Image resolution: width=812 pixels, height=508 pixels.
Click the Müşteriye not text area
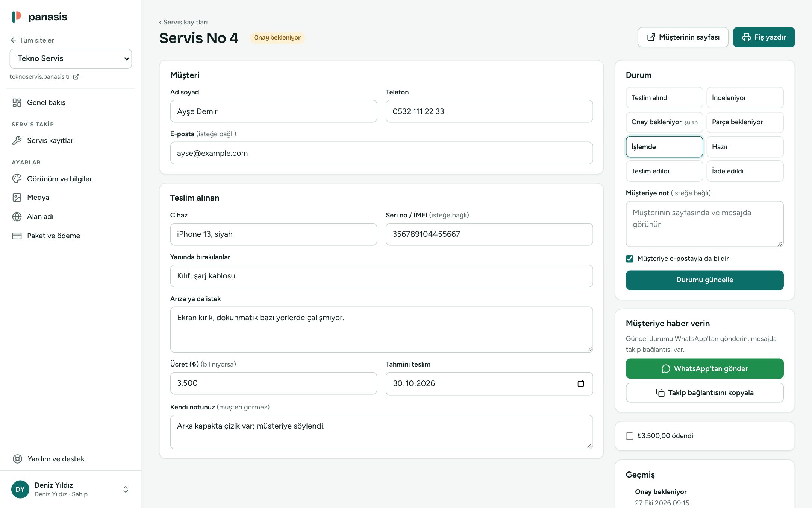[x=704, y=224]
